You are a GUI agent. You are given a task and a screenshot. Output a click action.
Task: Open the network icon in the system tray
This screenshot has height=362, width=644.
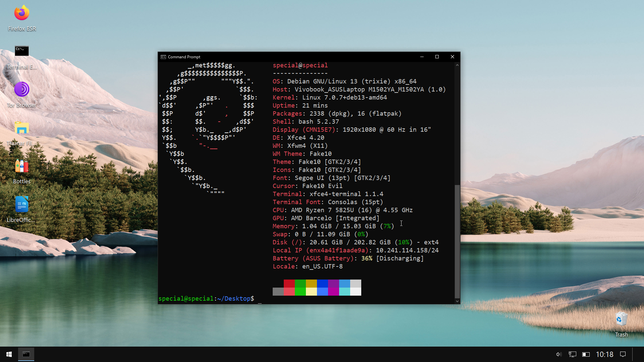(572, 354)
